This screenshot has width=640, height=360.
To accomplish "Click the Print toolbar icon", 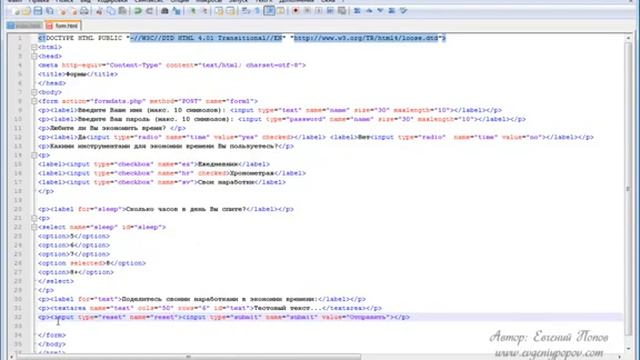I will (x=84, y=11).
